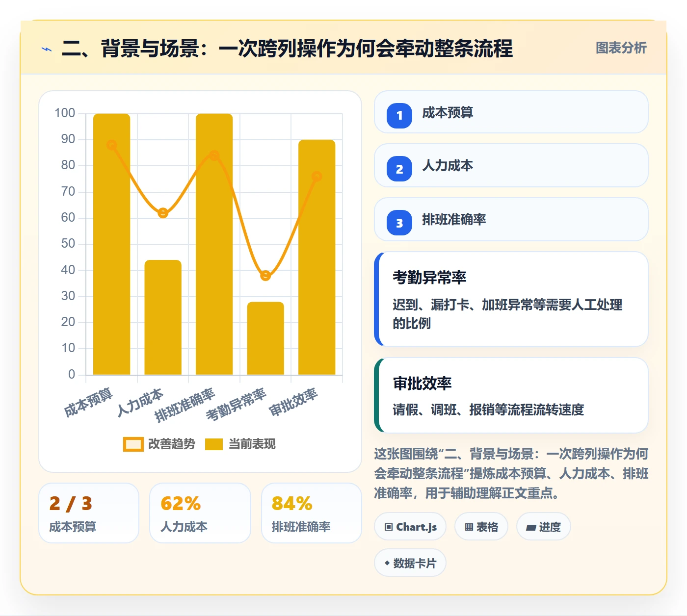The width and height of the screenshot is (687, 616).
Task: Click the Chart.js tag
Action: 410,527
